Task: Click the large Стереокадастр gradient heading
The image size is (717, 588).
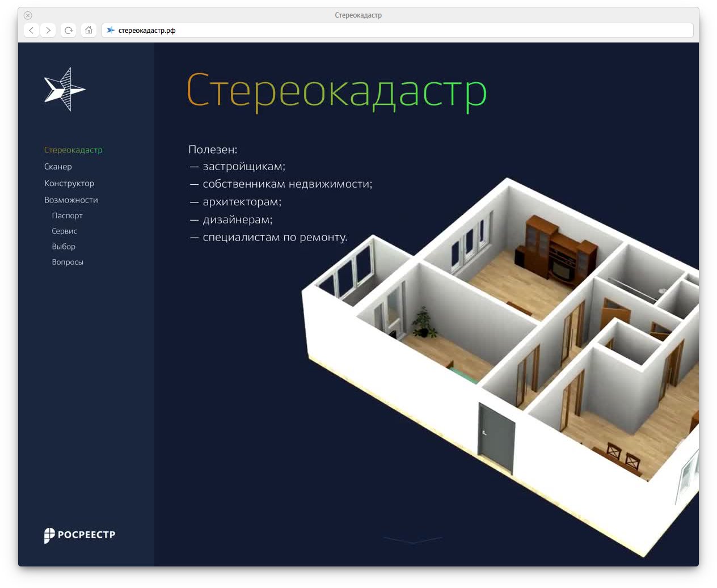Action: click(x=336, y=91)
